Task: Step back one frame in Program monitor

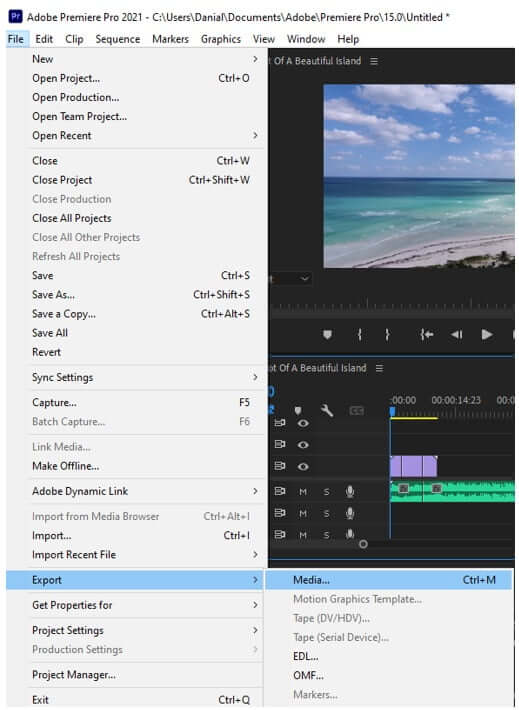Action: pos(457,335)
